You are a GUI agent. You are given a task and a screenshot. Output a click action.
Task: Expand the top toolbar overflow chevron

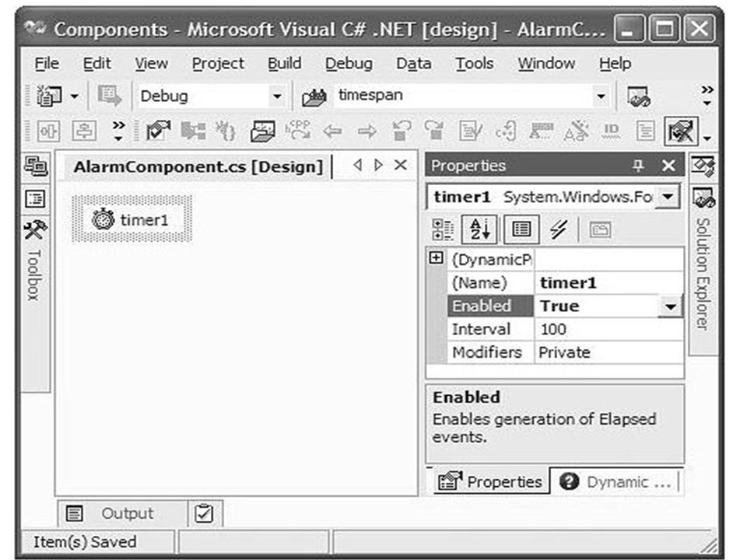707,95
